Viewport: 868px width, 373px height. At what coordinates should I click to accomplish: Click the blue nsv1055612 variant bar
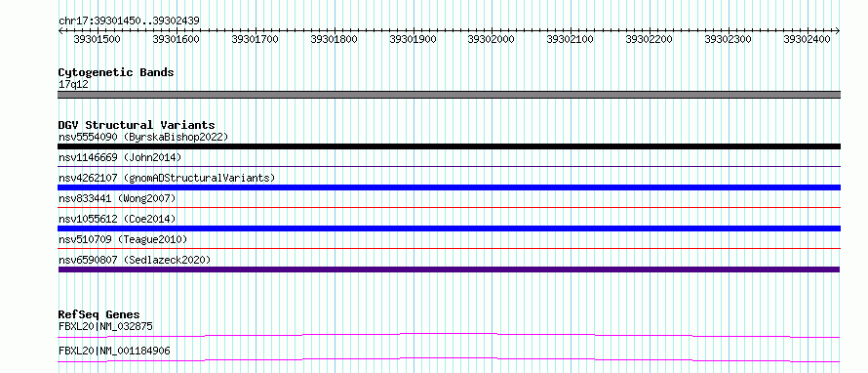[449, 228]
